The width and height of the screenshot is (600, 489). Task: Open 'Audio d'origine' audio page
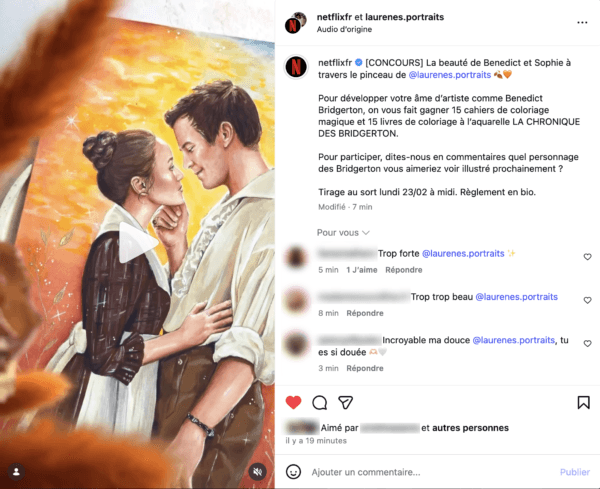[x=344, y=29]
